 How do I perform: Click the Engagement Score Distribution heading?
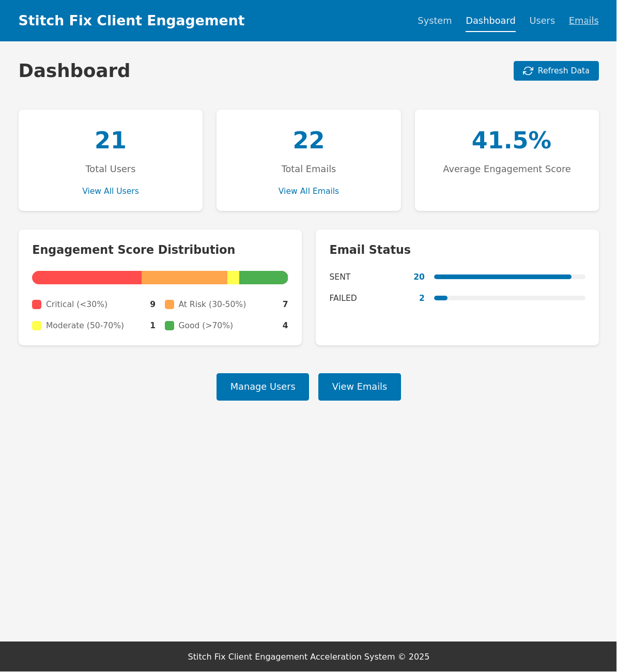click(x=134, y=250)
